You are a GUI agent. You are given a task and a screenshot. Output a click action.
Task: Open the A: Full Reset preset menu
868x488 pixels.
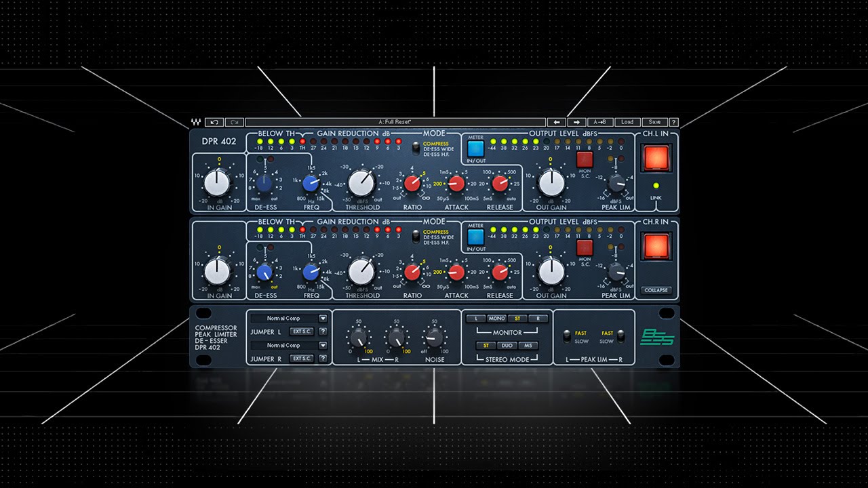(x=395, y=122)
